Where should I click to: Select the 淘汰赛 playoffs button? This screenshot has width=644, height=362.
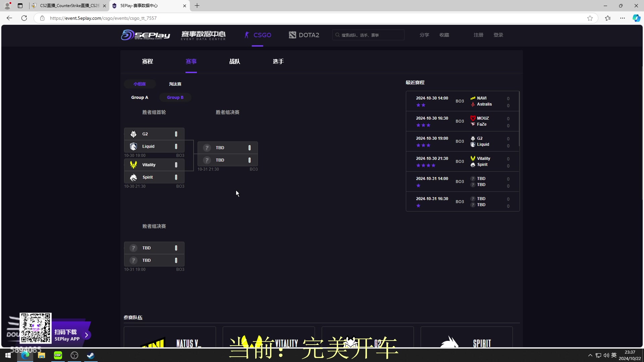175,84
